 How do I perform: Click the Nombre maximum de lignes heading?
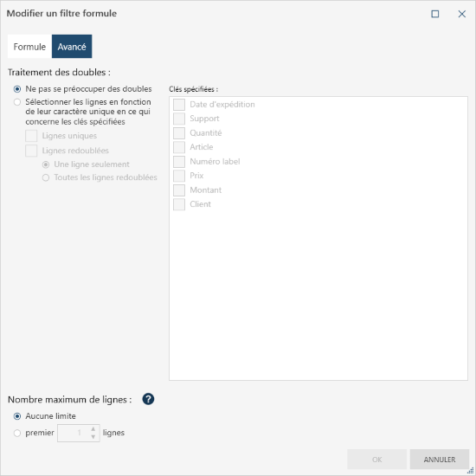click(70, 400)
